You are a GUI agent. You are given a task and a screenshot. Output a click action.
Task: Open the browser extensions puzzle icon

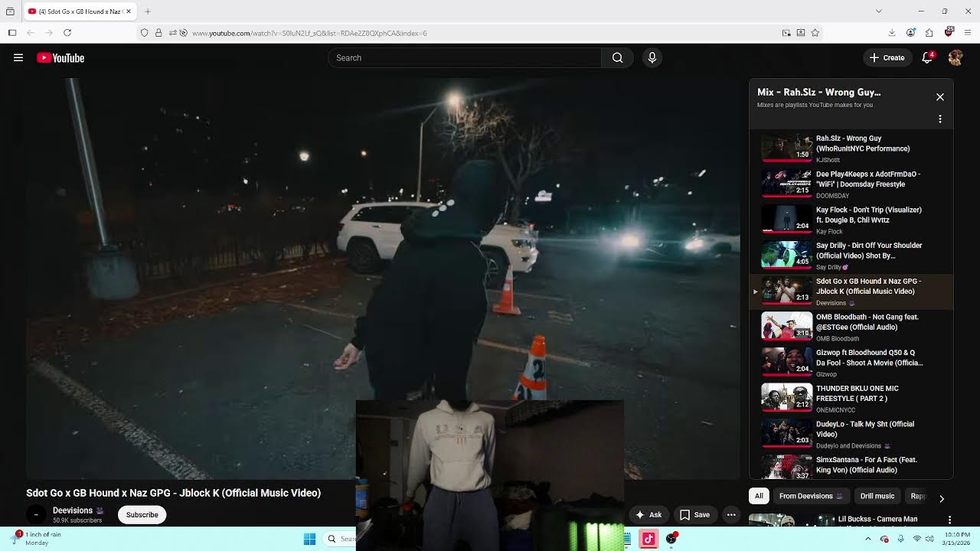pos(929,33)
